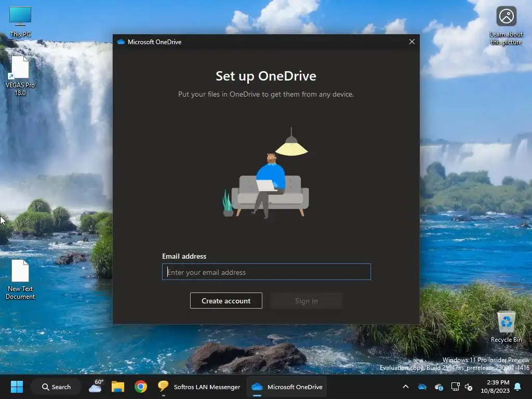Click the Learn about this picture icon
The width and height of the screenshot is (532, 399).
pyautogui.click(x=506, y=25)
